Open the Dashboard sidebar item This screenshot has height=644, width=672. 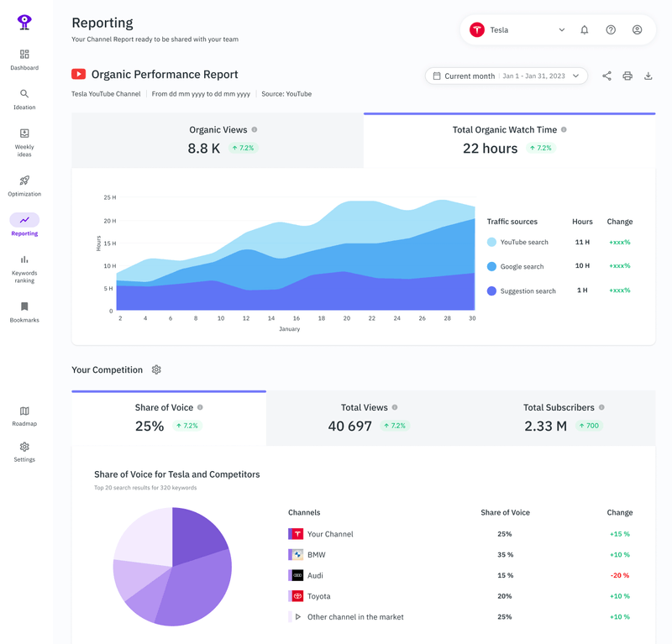point(24,60)
